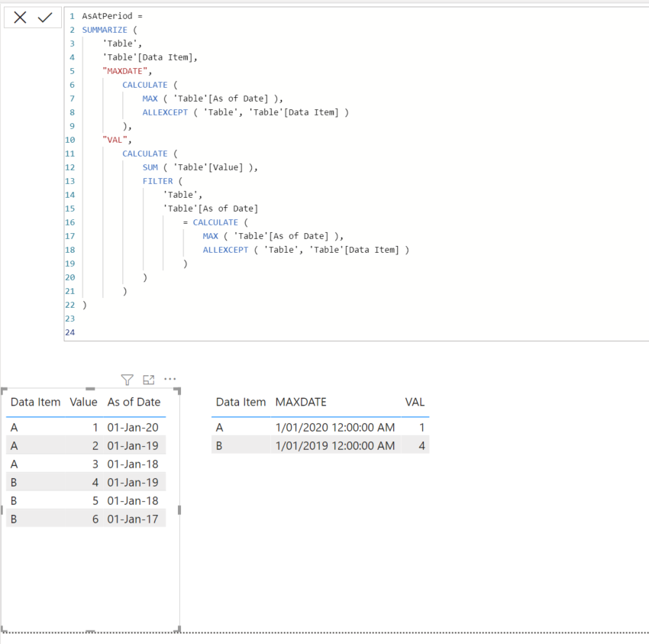
Task: Place cursor on the SUMMARIZE keyword
Action: coord(105,30)
